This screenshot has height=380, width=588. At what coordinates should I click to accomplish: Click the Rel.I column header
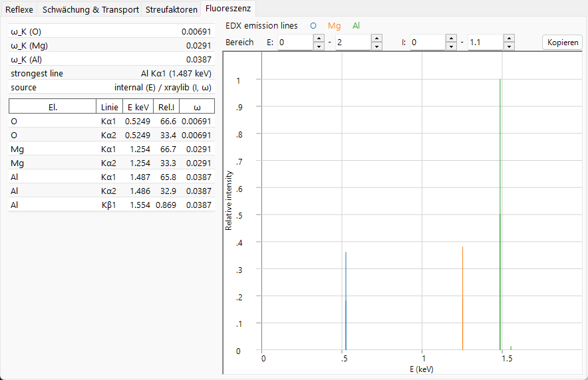pos(166,107)
